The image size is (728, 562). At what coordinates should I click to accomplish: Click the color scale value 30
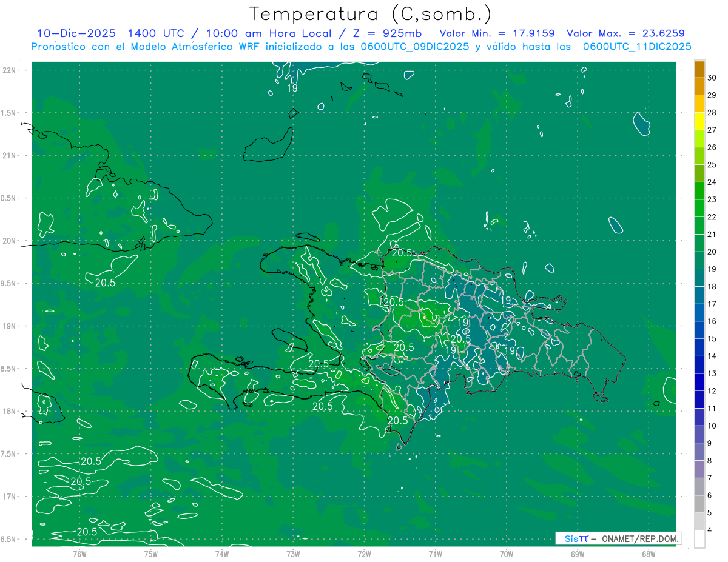712,78
